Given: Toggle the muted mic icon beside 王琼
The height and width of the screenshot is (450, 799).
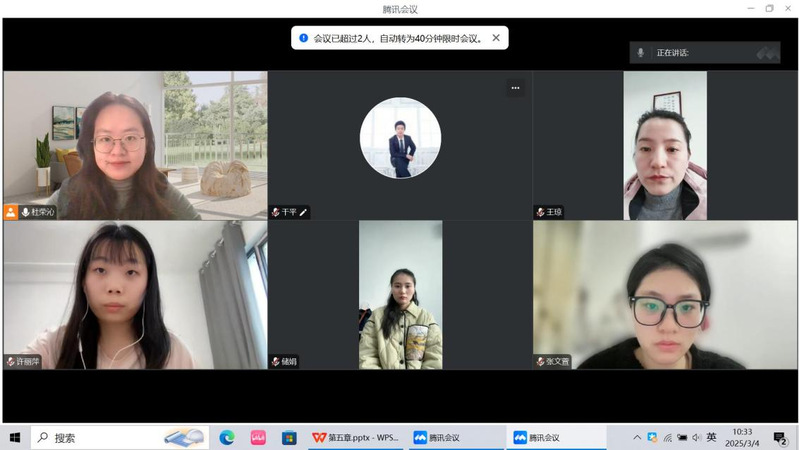Looking at the screenshot, I should tap(540, 212).
